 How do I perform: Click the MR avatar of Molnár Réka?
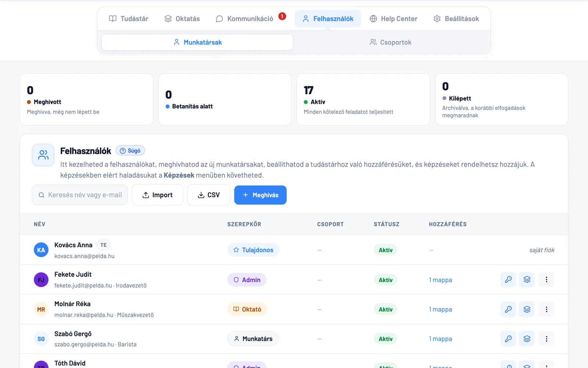tap(41, 309)
